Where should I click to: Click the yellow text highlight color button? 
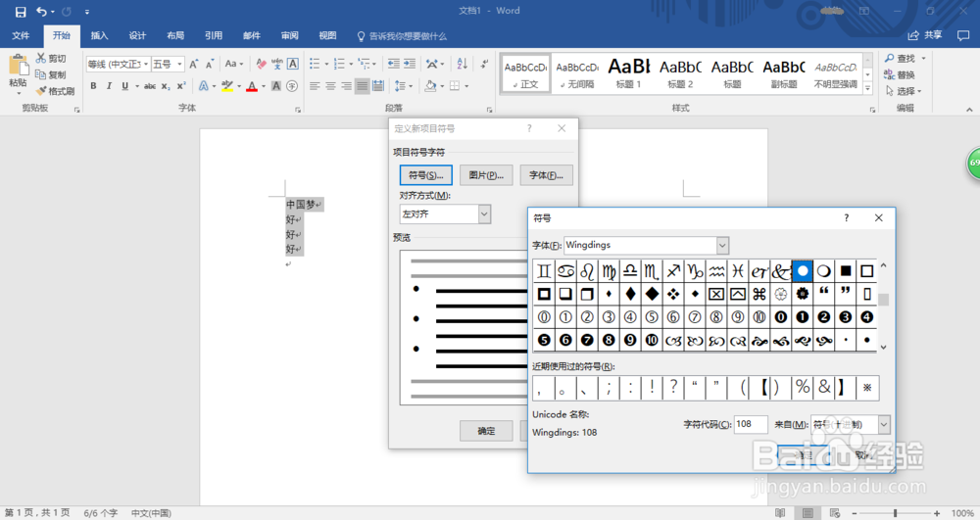(x=227, y=86)
